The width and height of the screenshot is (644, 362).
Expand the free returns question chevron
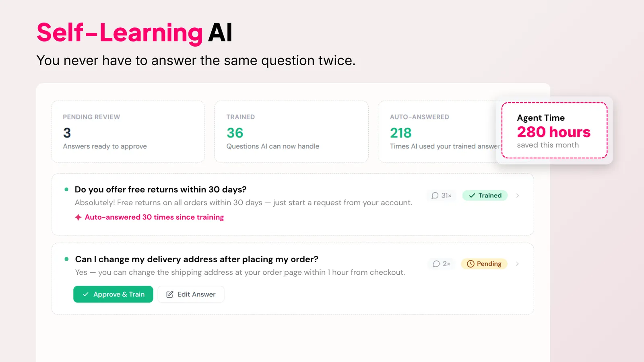tap(518, 195)
